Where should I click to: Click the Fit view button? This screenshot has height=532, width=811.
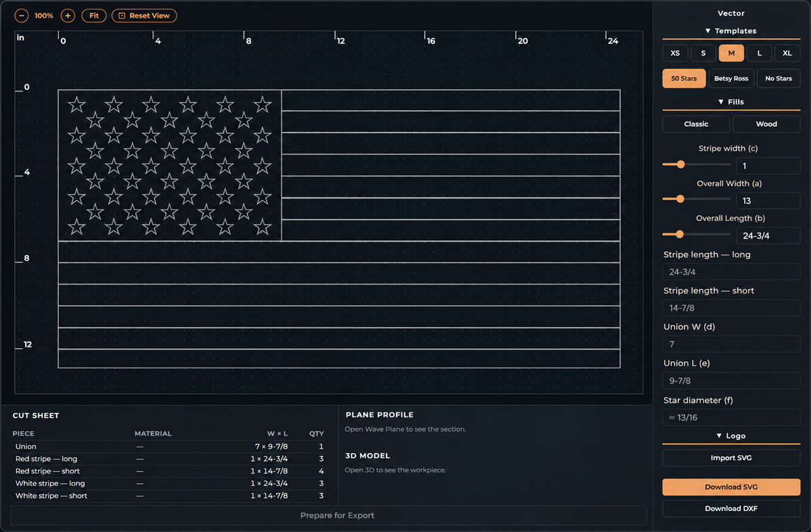(x=94, y=16)
